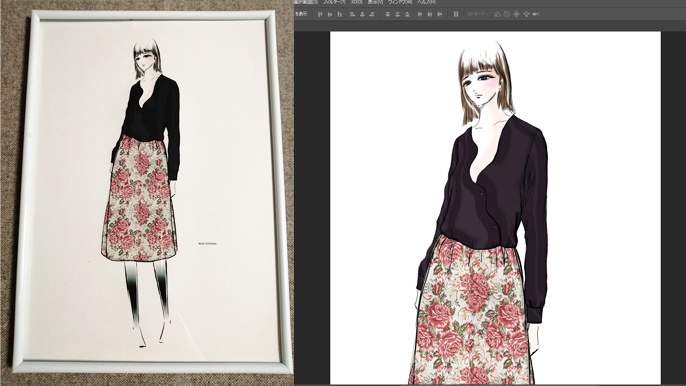Click the 3Dモード label in options bar

click(x=477, y=14)
